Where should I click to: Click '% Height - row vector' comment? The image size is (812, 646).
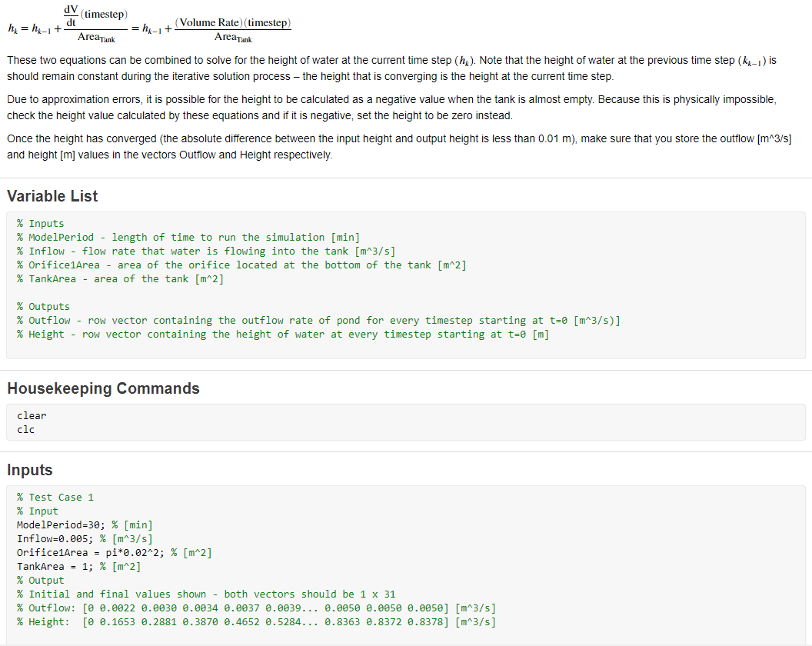[x=283, y=335]
